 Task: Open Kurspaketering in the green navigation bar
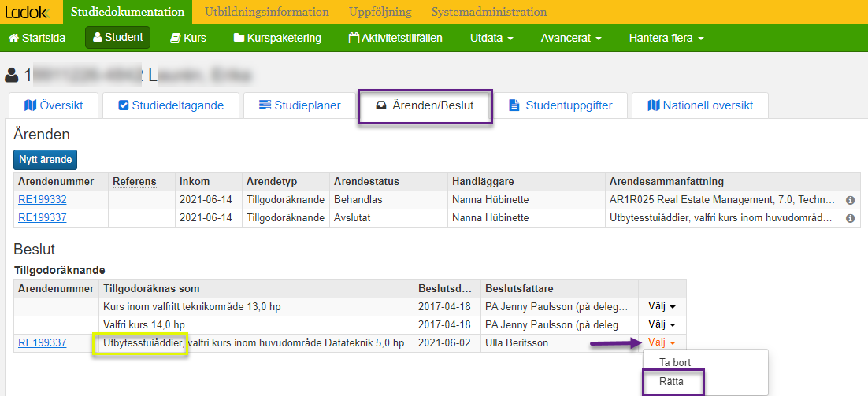[x=277, y=38]
